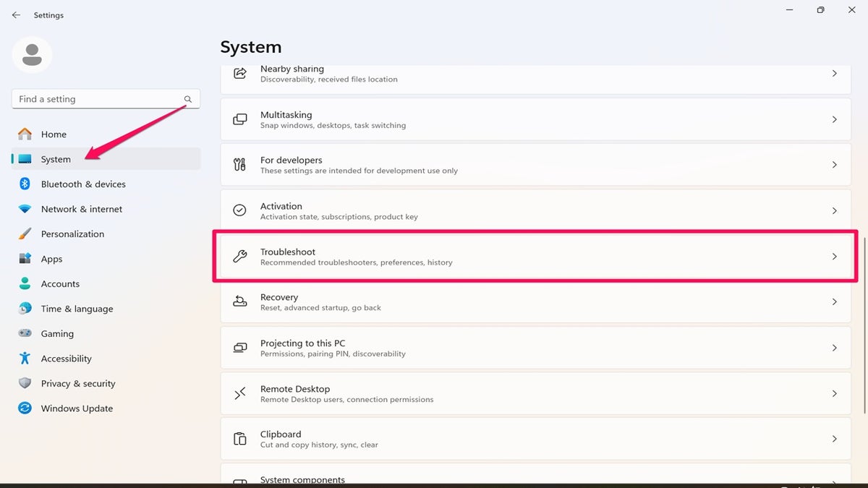Click the Recovery row chevron
Viewport: 868px width, 488px height.
(x=834, y=302)
